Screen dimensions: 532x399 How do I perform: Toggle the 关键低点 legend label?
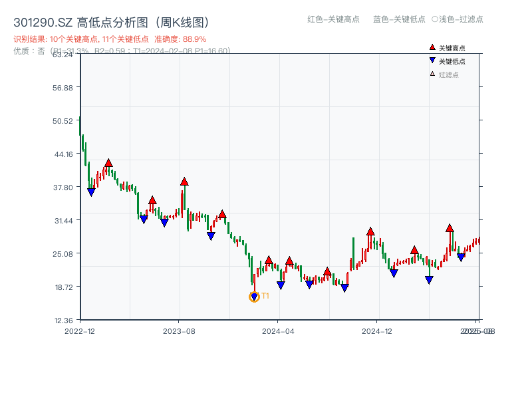[x=452, y=61]
